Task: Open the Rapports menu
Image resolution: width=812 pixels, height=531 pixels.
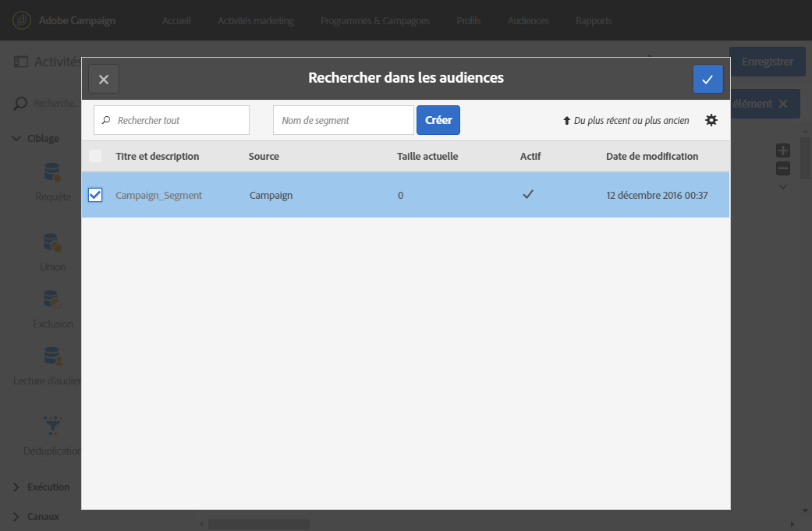Action: pos(594,21)
